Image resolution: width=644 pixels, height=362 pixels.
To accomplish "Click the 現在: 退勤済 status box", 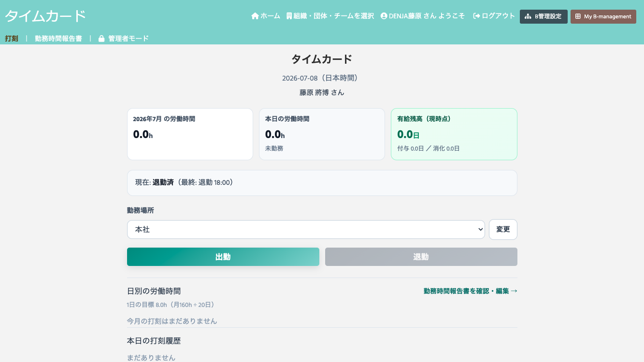I will pos(322,183).
